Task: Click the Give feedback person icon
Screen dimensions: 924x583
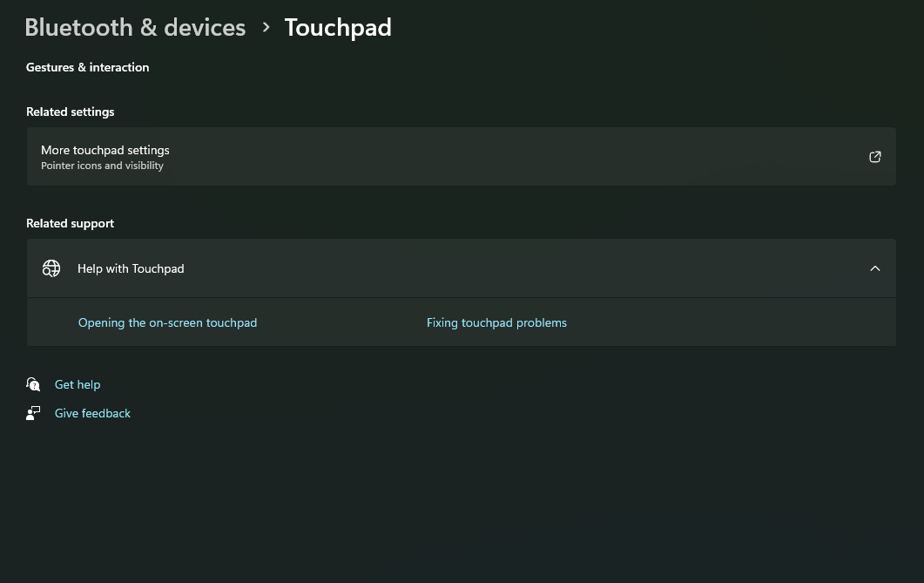Action: click(33, 413)
